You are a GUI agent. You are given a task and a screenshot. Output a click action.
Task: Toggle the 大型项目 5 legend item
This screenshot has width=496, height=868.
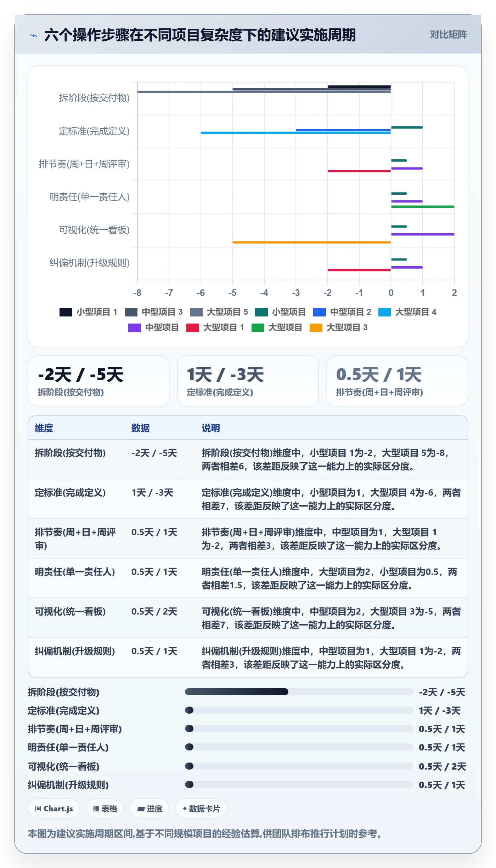[x=219, y=312]
